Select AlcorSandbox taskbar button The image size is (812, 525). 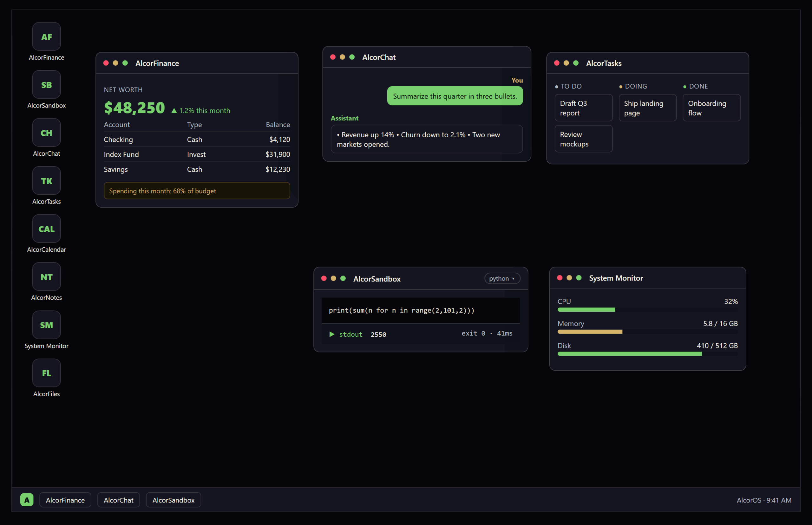pyautogui.click(x=173, y=500)
